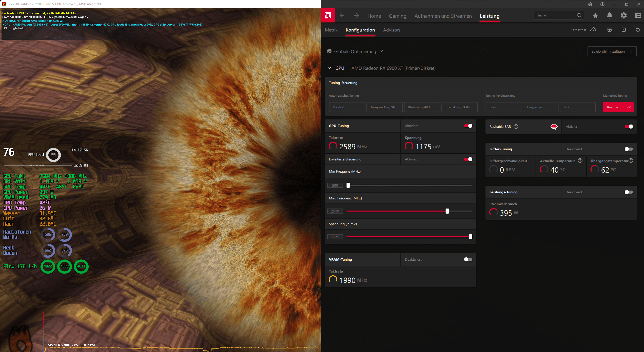Screen dimensions: 644x352
Task: Click the red brain icon near Resizable BAR
Action: 554,127
